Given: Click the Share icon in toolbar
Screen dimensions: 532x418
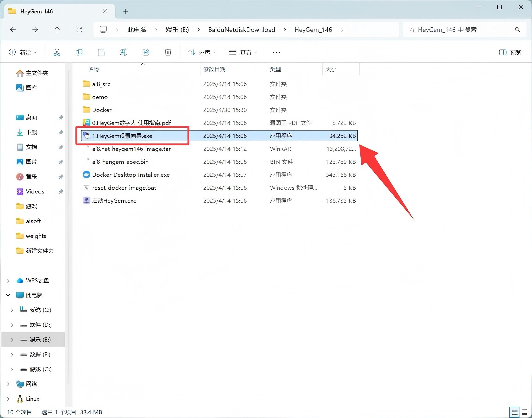Looking at the screenshot, I should tap(146, 52).
